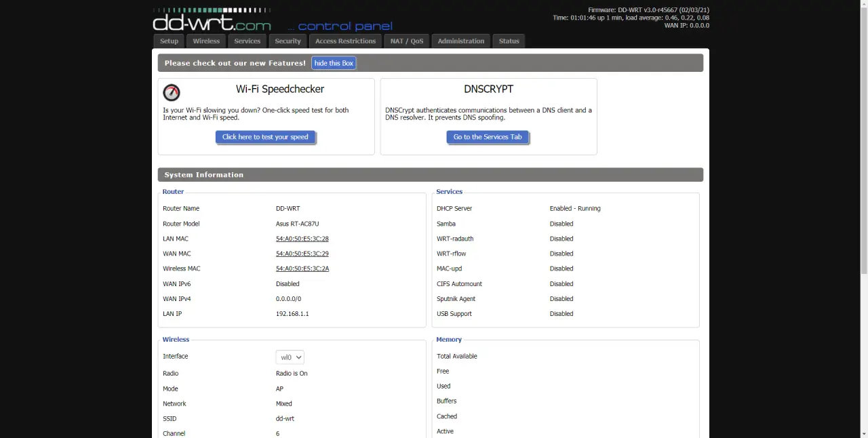
Task: Switch to the Wireless tab
Action: [x=206, y=41]
